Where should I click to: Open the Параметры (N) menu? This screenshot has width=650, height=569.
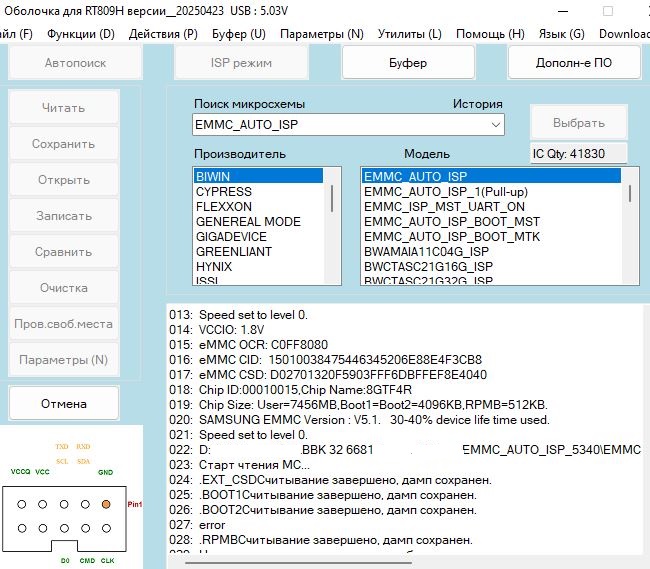click(x=322, y=34)
